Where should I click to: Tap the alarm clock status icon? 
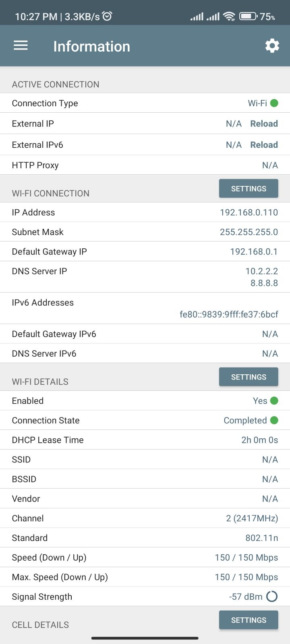pyautogui.click(x=107, y=16)
